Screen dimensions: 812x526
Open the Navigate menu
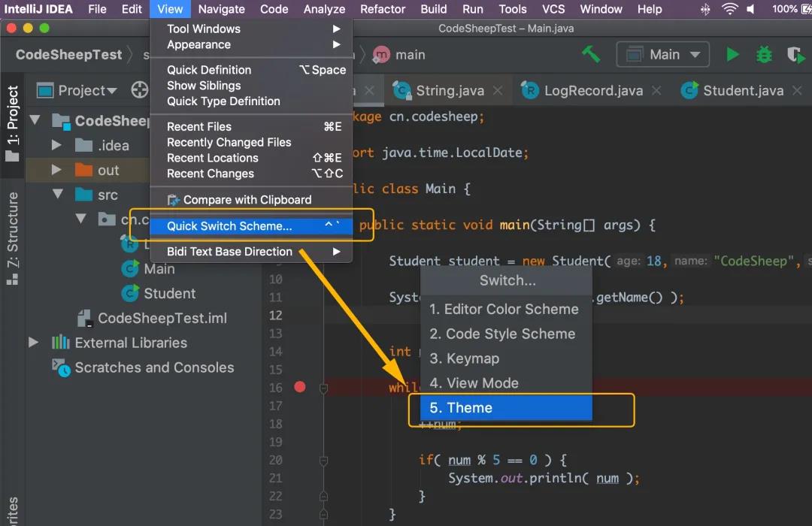[222, 9]
